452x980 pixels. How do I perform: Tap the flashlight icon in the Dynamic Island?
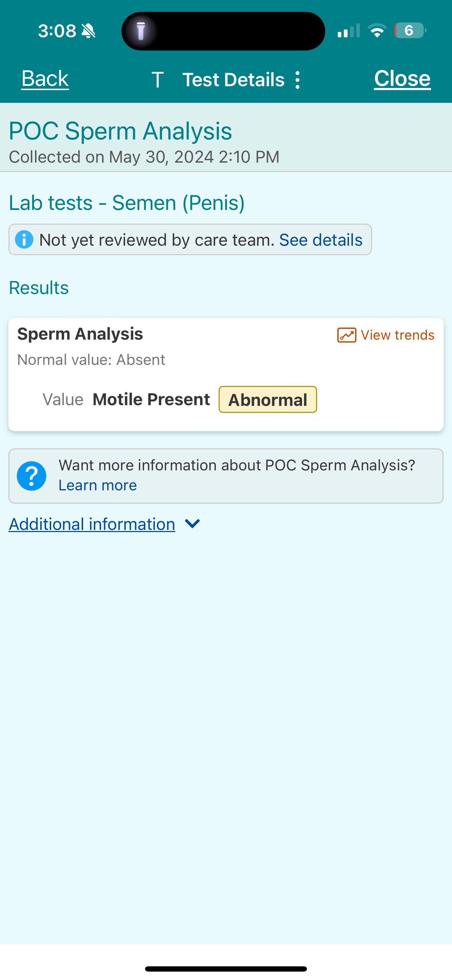142,31
